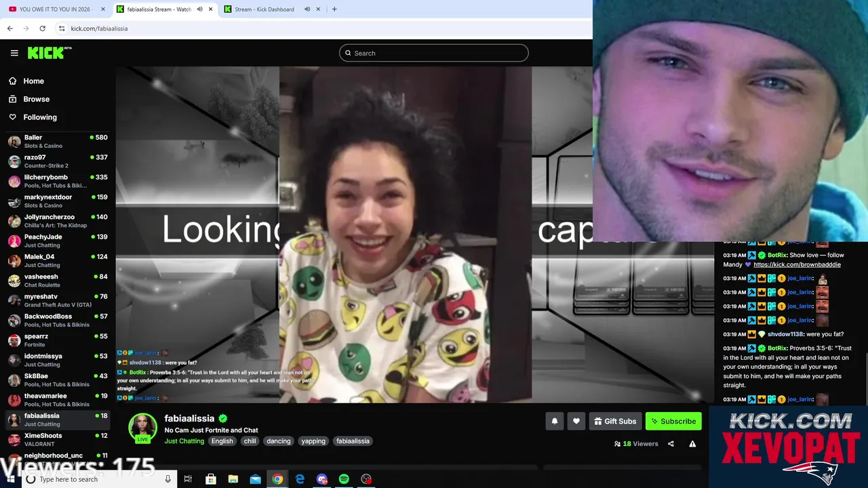This screenshot has width=868, height=488.
Task: Reload the page
Action: click(42, 28)
